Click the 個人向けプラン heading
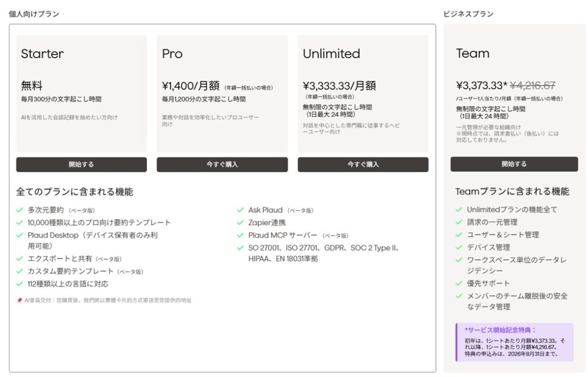 34,14
